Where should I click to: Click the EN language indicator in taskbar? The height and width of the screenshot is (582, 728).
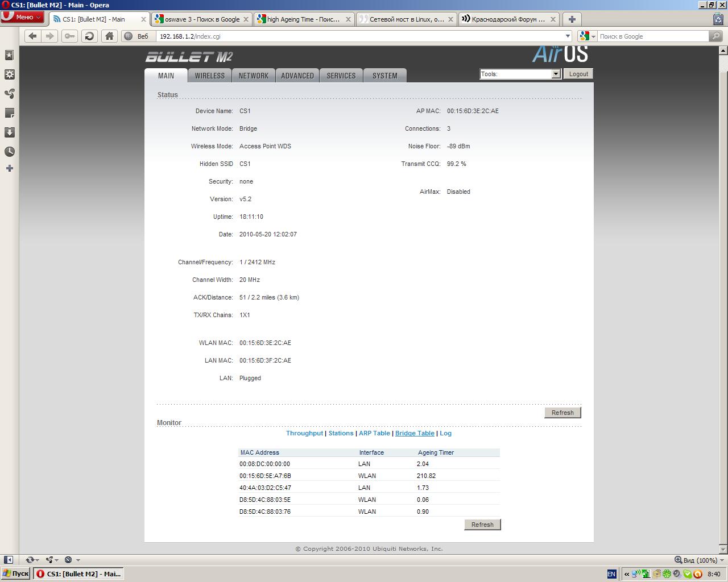pos(611,574)
